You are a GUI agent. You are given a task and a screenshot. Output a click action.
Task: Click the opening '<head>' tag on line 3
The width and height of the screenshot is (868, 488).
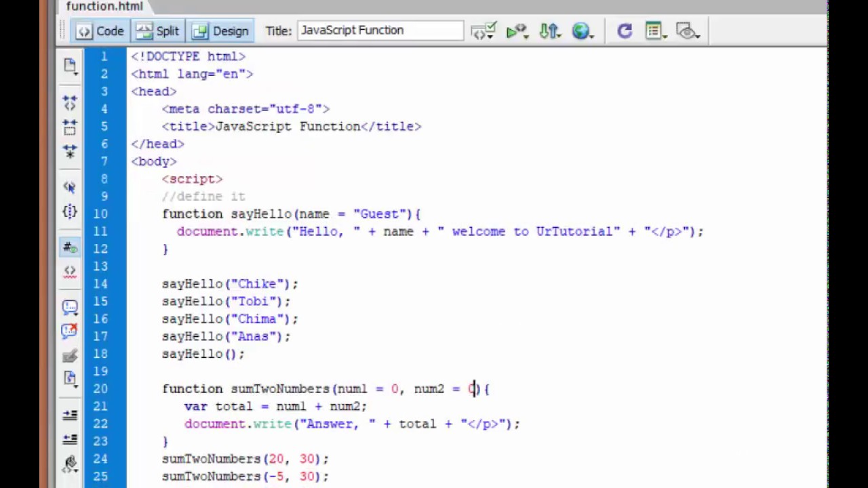[154, 91]
